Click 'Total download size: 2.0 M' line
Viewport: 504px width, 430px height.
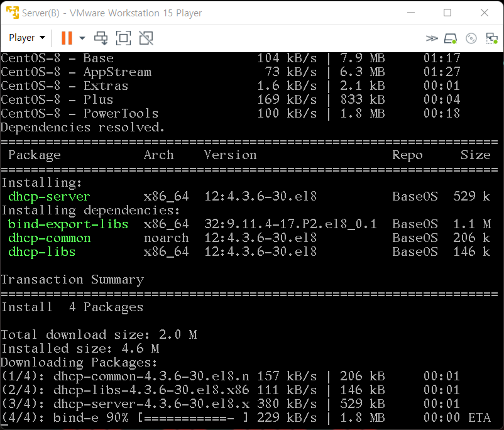99,335
